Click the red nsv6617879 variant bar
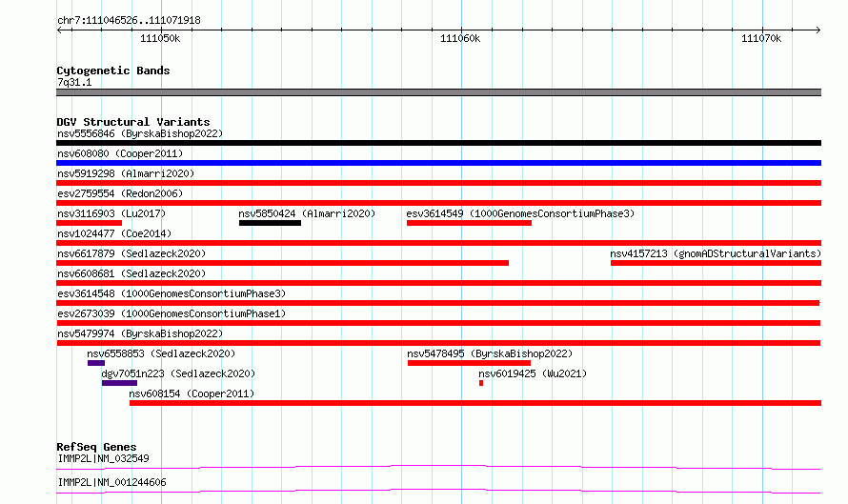 pyautogui.click(x=282, y=263)
